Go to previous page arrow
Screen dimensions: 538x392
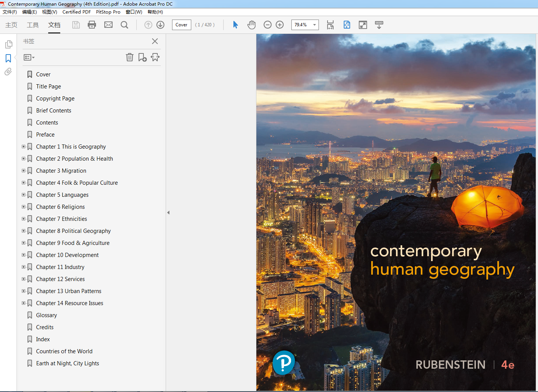(x=148, y=25)
